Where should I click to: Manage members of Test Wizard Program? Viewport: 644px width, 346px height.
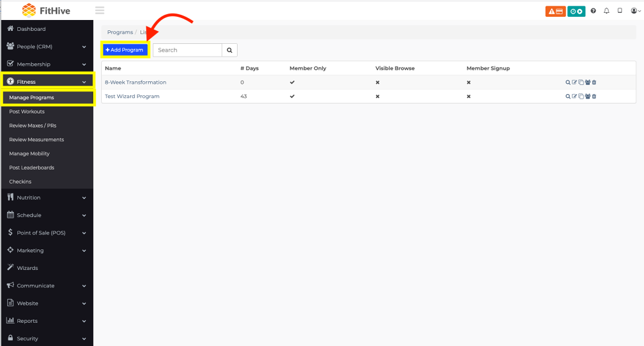point(588,96)
